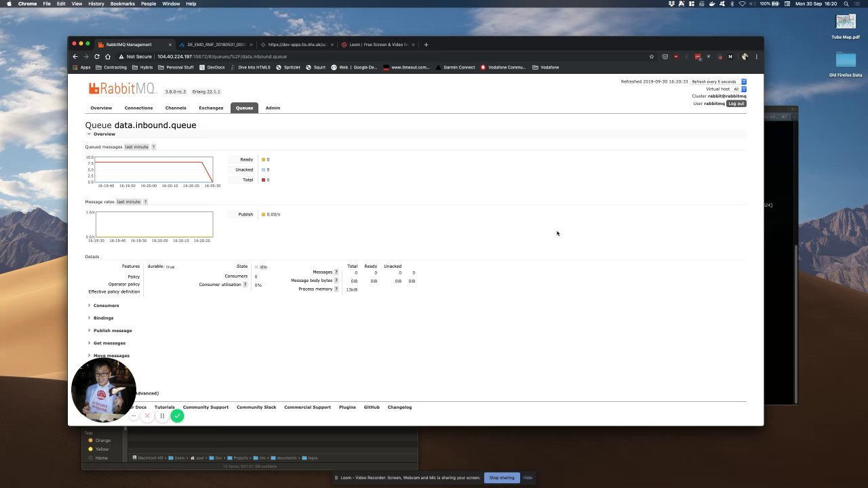Open the Apps bookmarks shortcut
Image resolution: width=868 pixels, height=488 pixels.
click(81, 67)
